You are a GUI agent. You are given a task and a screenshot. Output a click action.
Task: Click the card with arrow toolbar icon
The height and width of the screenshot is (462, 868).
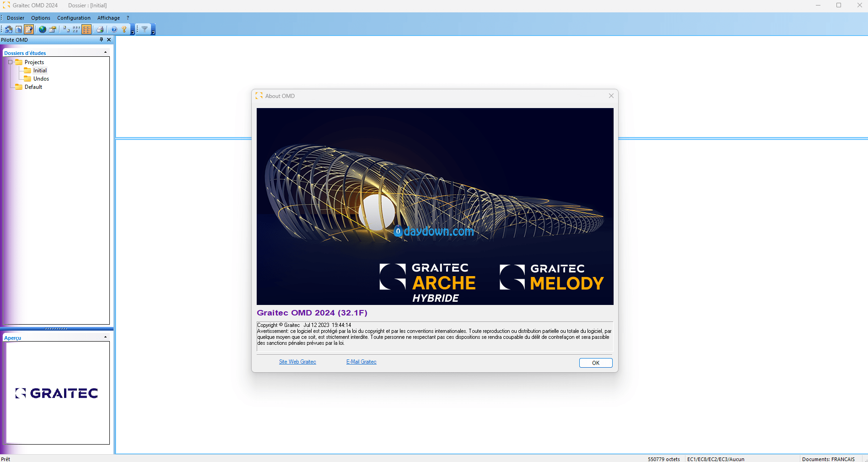(53, 29)
